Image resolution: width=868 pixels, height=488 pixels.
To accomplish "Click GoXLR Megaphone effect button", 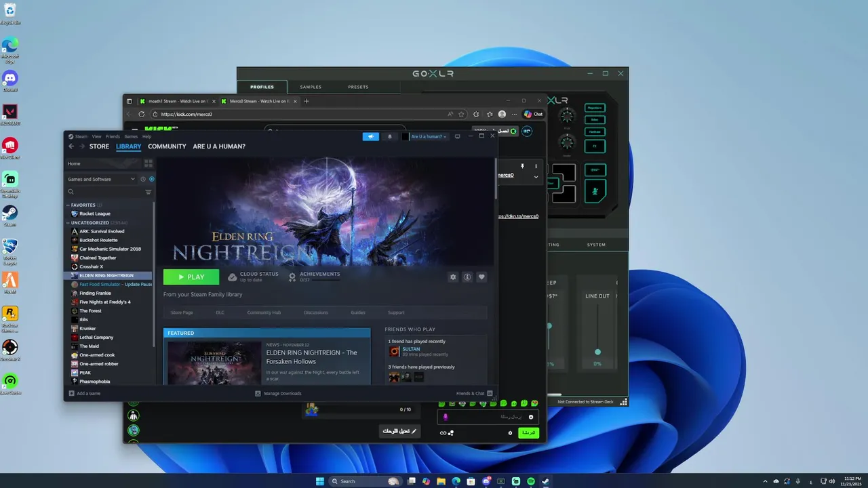I will click(x=595, y=108).
